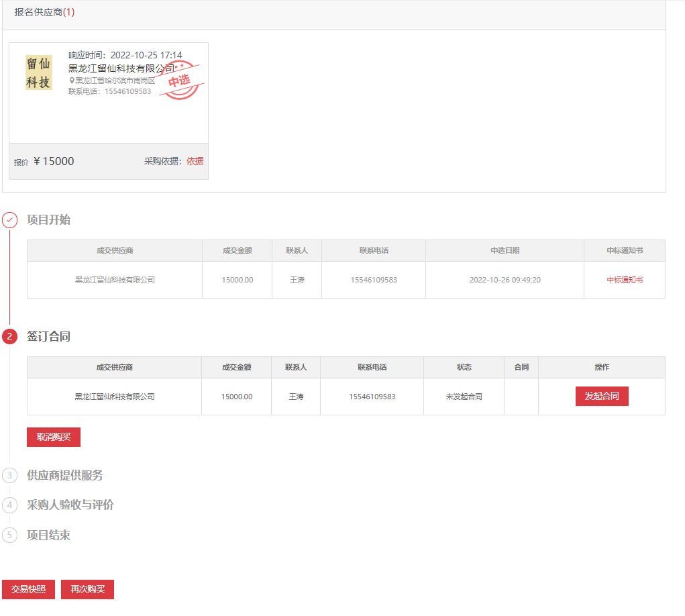
Task: Click the step 5 circle beside 项目结束
Action: (9, 535)
